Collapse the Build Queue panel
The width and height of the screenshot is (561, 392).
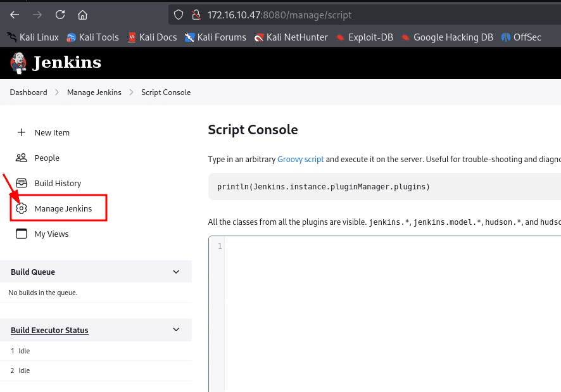click(176, 272)
